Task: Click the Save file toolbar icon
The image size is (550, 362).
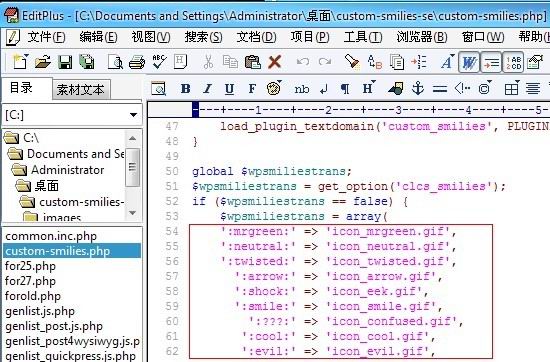Action: pos(65,62)
